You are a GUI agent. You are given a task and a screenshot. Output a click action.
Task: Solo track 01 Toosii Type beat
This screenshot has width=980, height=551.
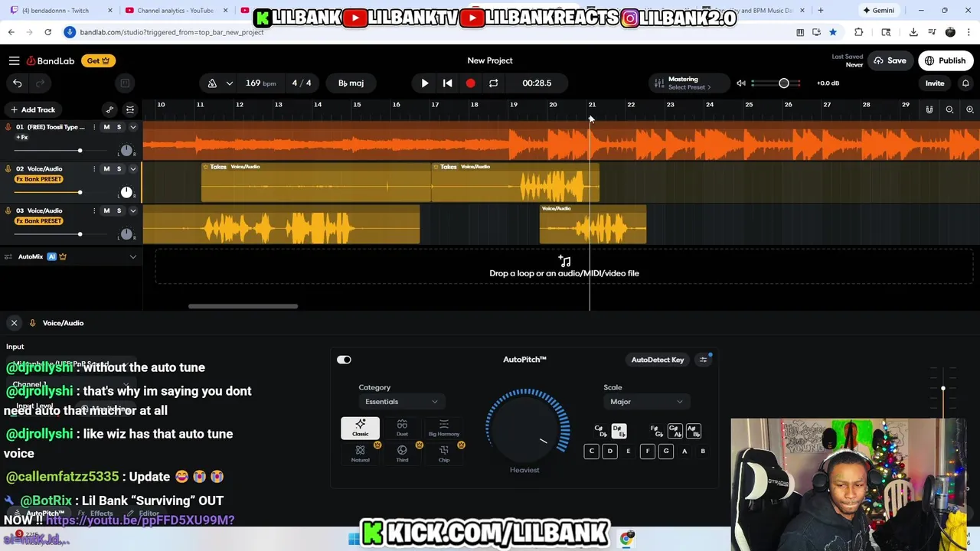pos(119,127)
